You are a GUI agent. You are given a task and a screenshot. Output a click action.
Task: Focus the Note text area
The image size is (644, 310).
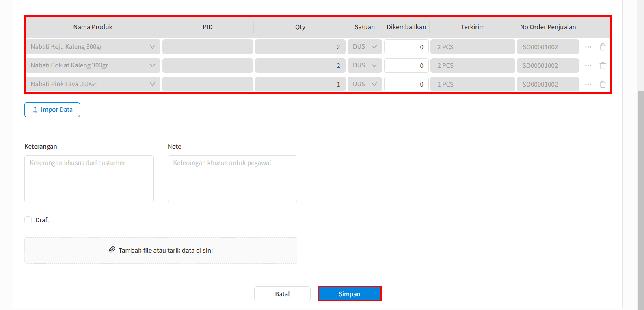[x=232, y=179]
